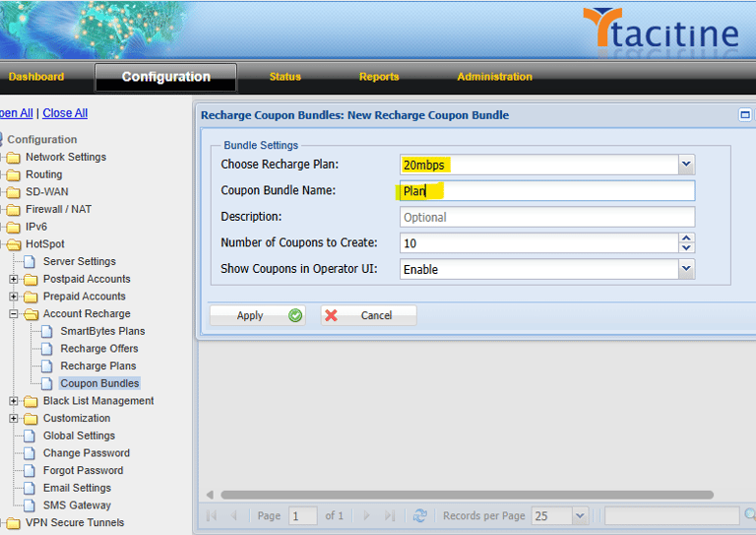The height and width of the screenshot is (535, 756).
Task: Open Network Settings folder
Action: (x=66, y=157)
